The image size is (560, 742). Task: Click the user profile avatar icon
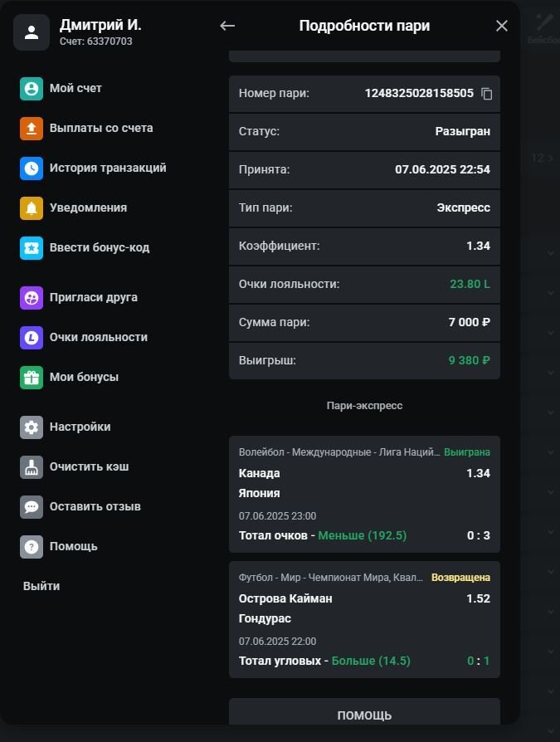click(32, 33)
